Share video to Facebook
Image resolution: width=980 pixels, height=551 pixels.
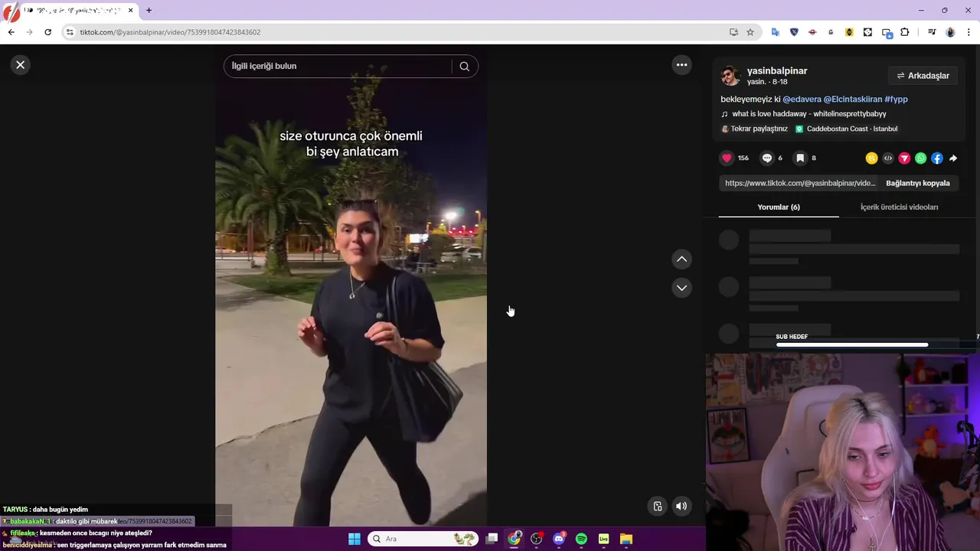point(937,158)
